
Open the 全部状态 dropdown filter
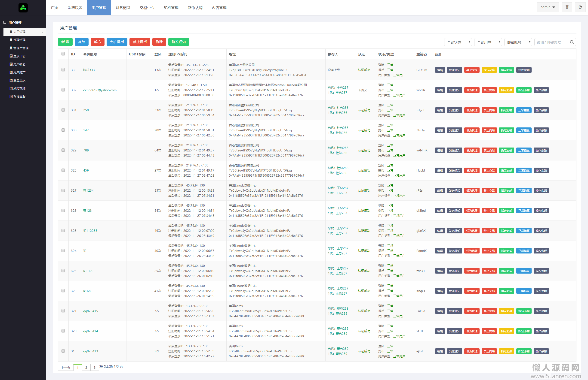click(x=458, y=42)
